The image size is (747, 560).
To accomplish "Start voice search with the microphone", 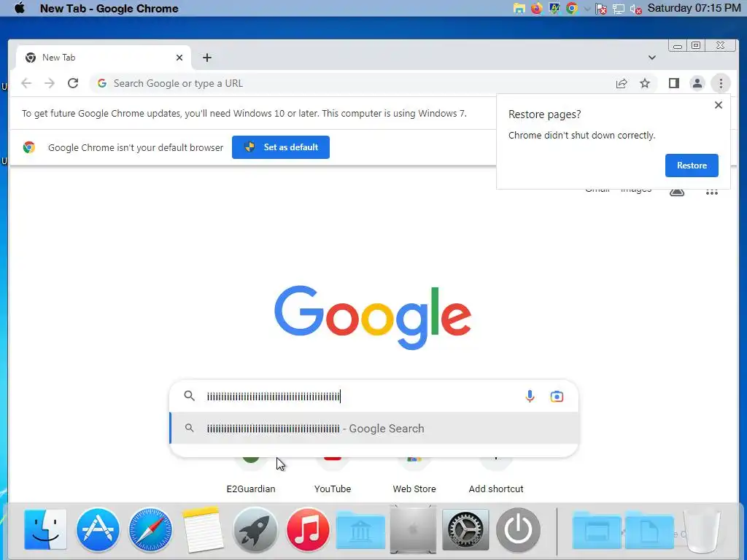I will point(530,396).
